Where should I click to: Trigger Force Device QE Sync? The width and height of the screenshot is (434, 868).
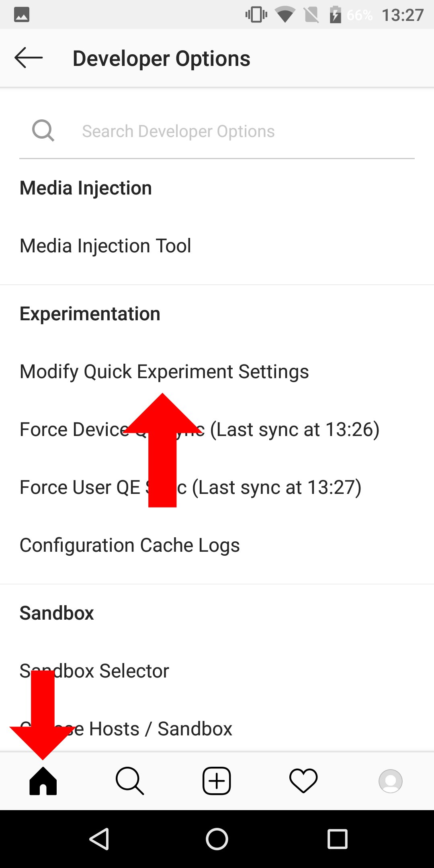click(217, 430)
